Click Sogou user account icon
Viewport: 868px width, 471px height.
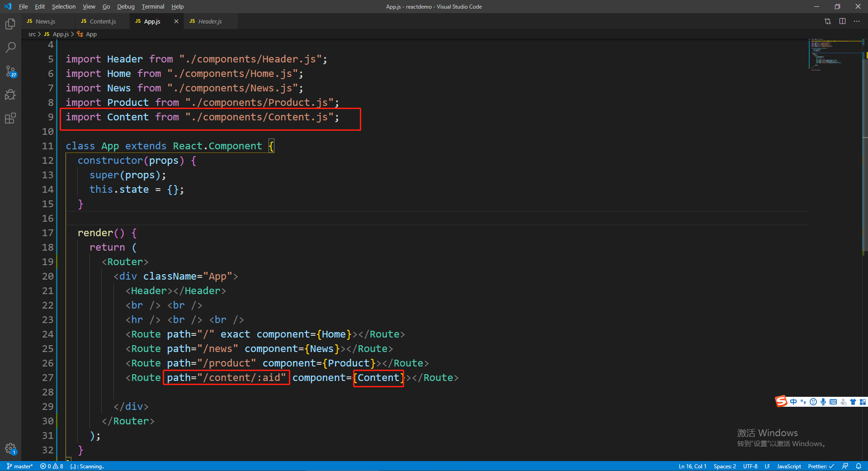843,402
